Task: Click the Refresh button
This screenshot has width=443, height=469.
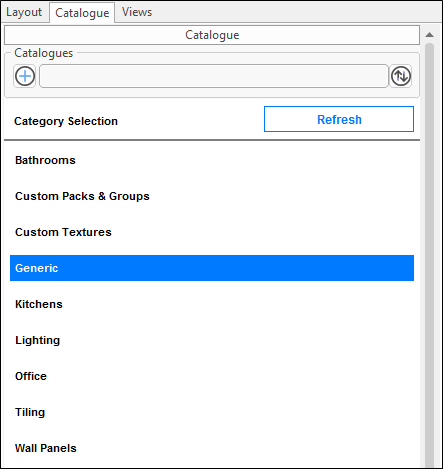Action: (339, 119)
